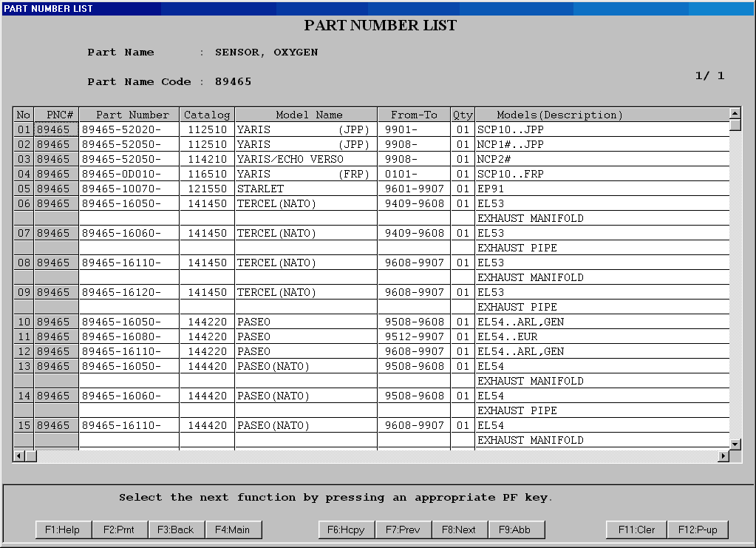Viewport: 756px width, 548px height.
Task: Make a hardcopy with F6:Hcpy
Action: pyautogui.click(x=346, y=530)
